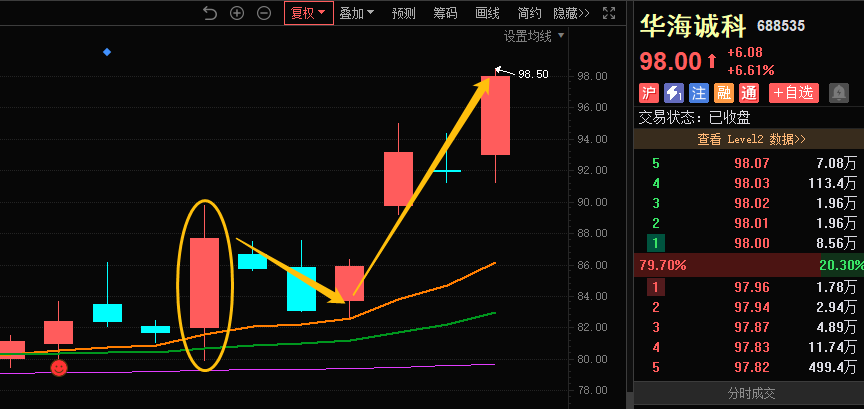
Task: Click sell level 3 price 98.02
Action: [x=752, y=203]
